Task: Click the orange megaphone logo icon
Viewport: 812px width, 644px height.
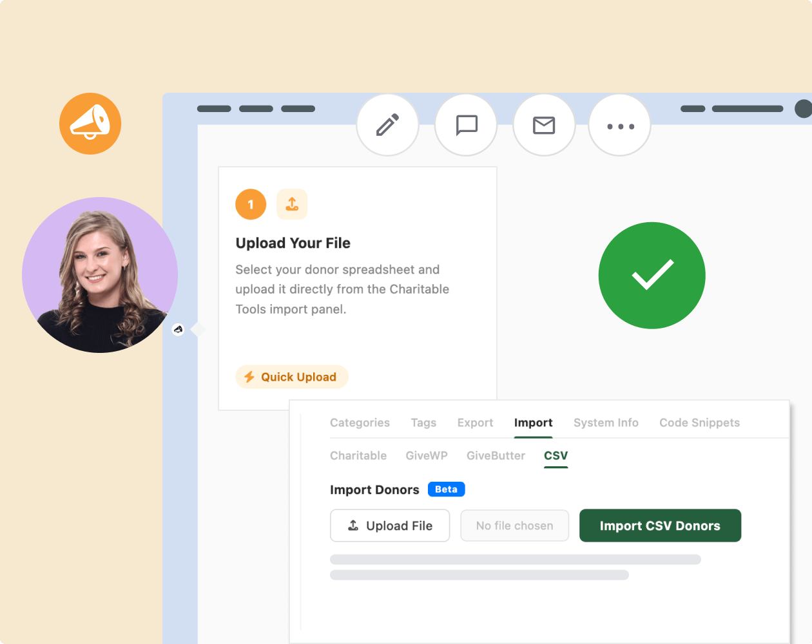Action: [90, 124]
